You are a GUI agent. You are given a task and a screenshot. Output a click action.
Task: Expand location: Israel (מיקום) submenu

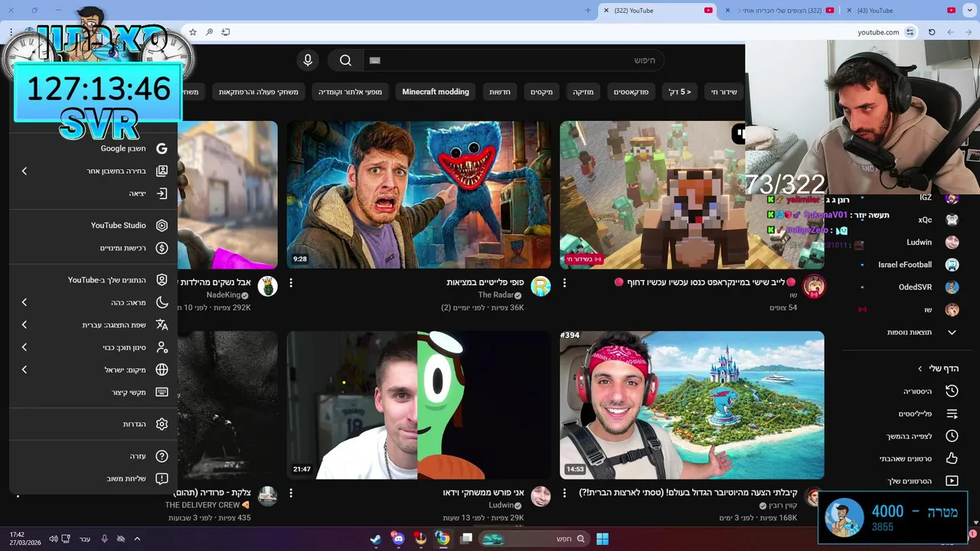click(24, 370)
